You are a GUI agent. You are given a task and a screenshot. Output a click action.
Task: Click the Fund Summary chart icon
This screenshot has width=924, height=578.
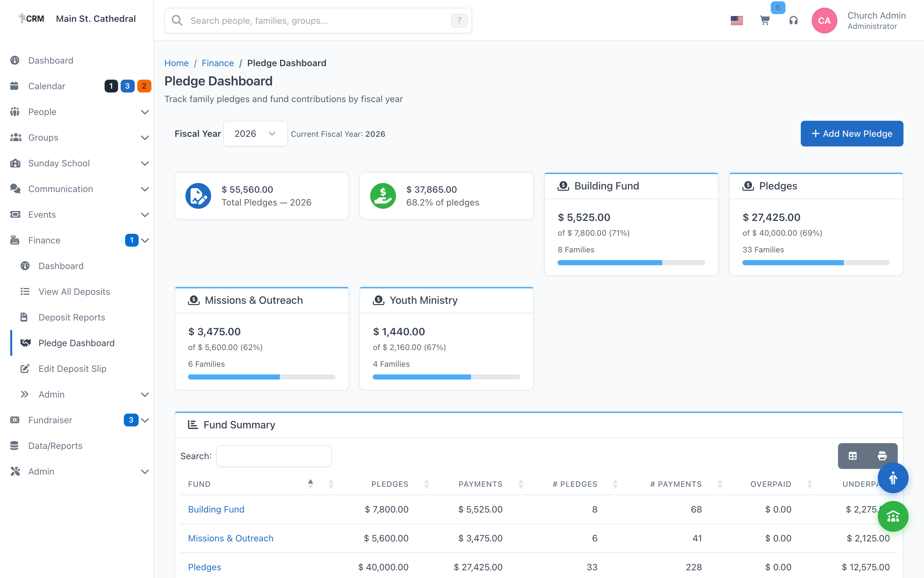pyautogui.click(x=193, y=425)
